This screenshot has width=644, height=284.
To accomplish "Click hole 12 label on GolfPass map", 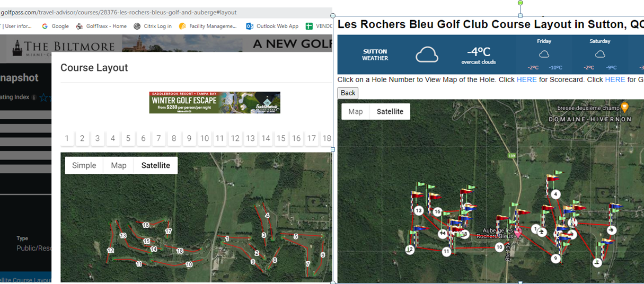I will pyautogui.click(x=110, y=251).
